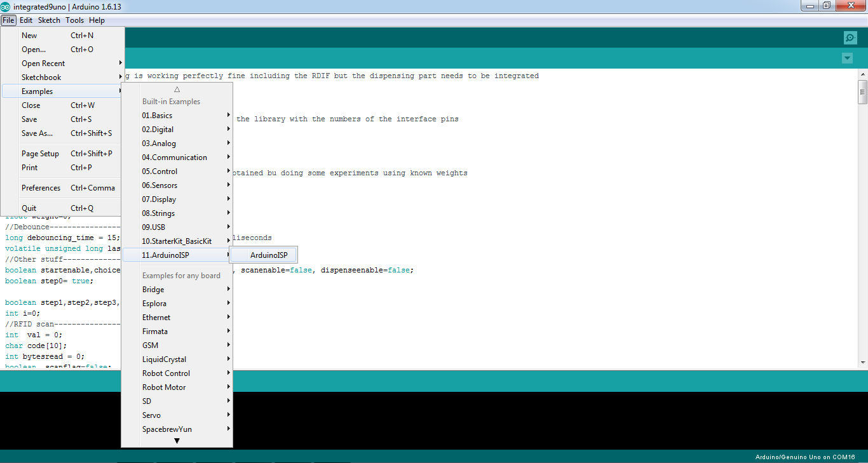Open the Serial Monitor icon
868x463 pixels.
[x=850, y=38]
